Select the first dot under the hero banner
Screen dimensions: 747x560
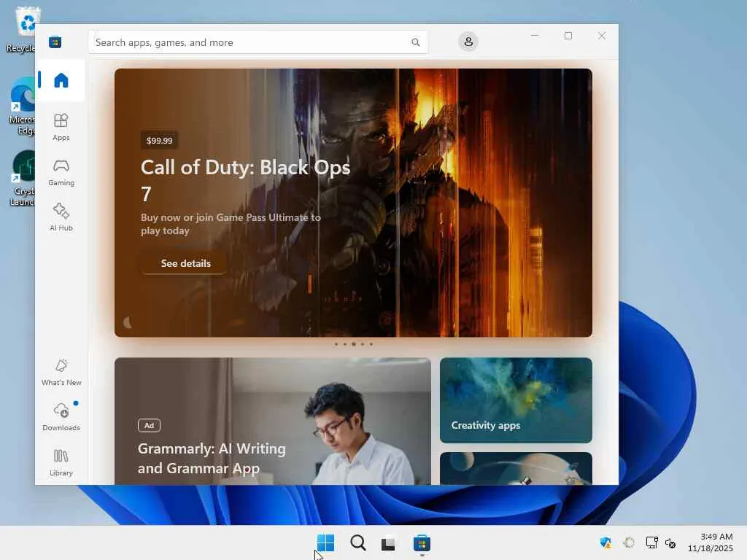[336, 344]
